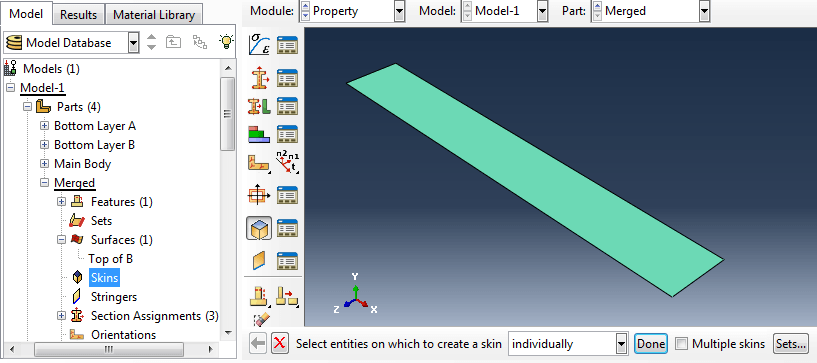The width and height of the screenshot is (817, 363).
Task: Click the Part stepper arrows
Action: point(597,11)
